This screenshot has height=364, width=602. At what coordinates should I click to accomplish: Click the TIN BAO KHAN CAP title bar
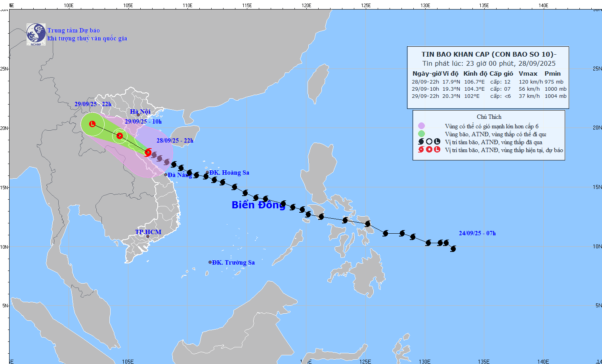pyautogui.click(x=487, y=55)
